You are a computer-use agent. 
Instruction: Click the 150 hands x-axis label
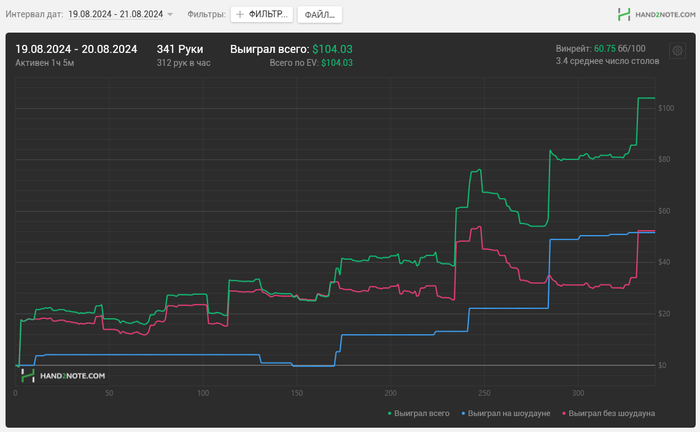click(296, 393)
